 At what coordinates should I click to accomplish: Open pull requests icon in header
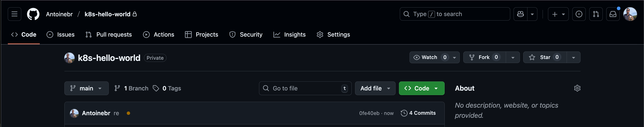596,14
